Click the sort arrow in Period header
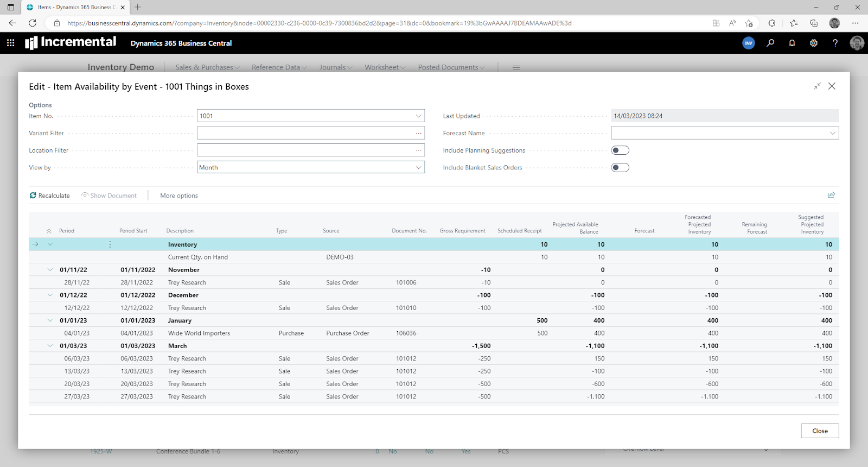 (49, 231)
